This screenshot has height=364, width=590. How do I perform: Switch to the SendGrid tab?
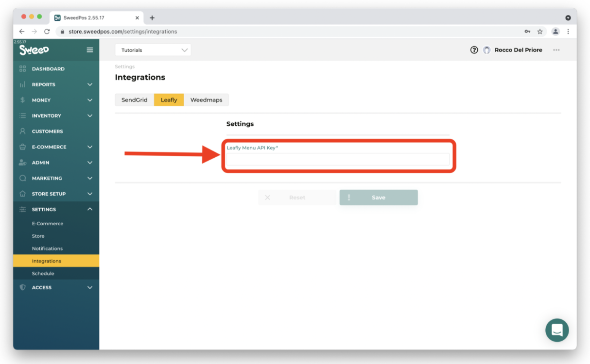click(135, 100)
